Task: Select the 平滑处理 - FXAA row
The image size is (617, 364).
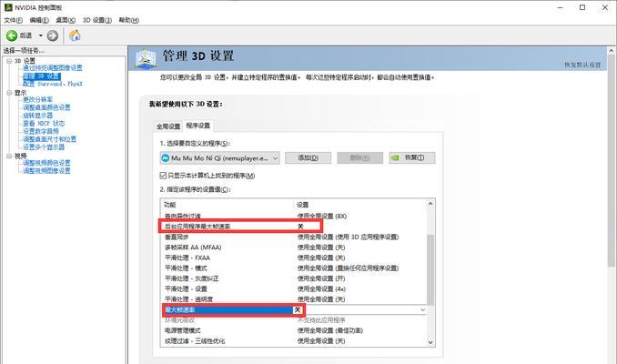Action: point(295,258)
